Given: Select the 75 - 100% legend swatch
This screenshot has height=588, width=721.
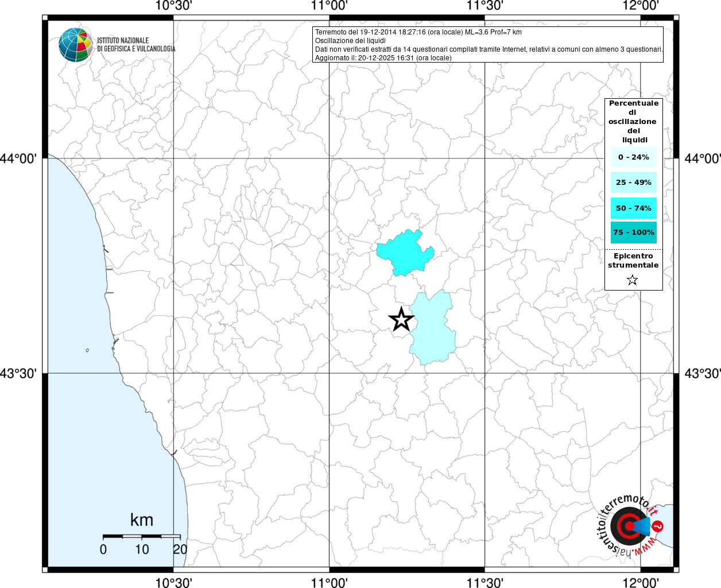Looking at the screenshot, I should [x=634, y=232].
